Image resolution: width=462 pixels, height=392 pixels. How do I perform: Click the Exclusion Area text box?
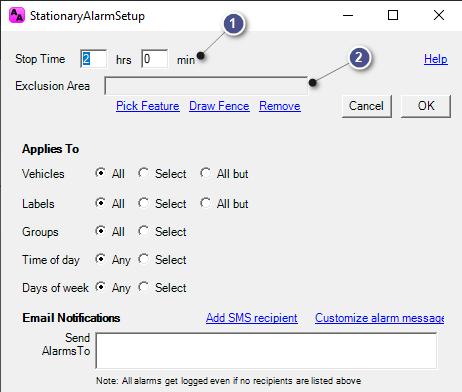pos(206,86)
